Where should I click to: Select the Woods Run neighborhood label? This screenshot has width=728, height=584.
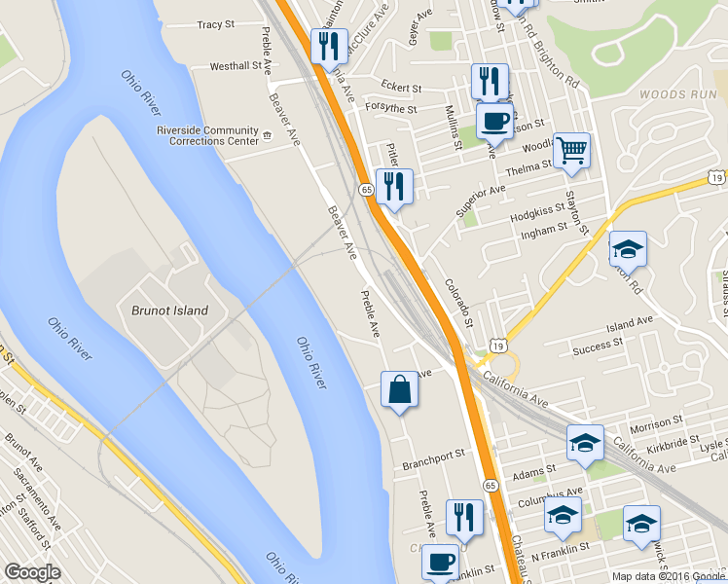tap(678, 94)
